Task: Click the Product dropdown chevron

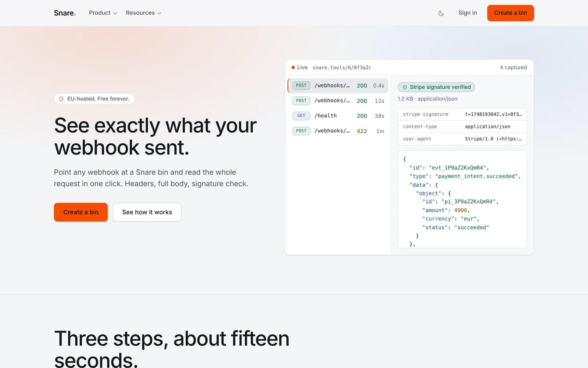Action: click(x=115, y=13)
